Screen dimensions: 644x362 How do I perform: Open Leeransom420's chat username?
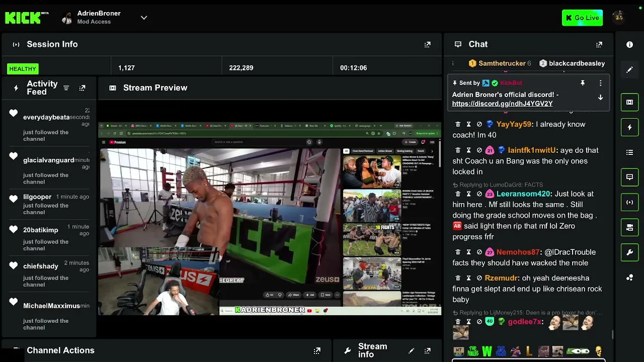pyautogui.click(x=523, y=194)
